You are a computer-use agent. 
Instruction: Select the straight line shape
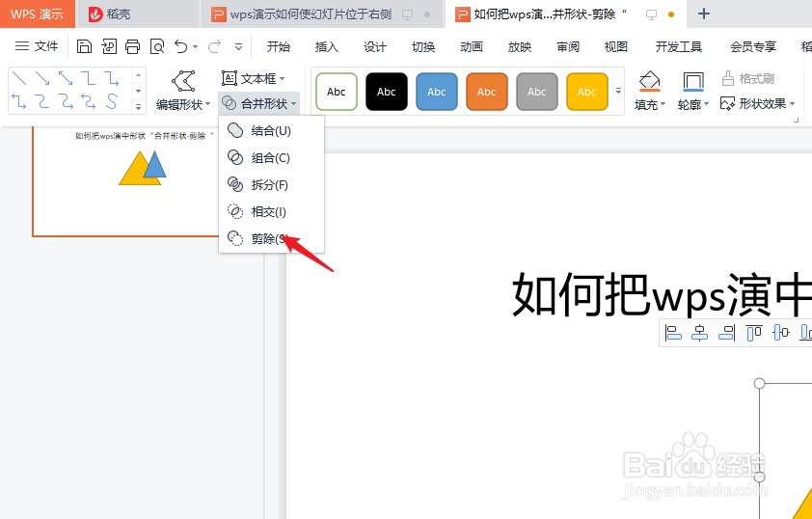tap(19, 78)
